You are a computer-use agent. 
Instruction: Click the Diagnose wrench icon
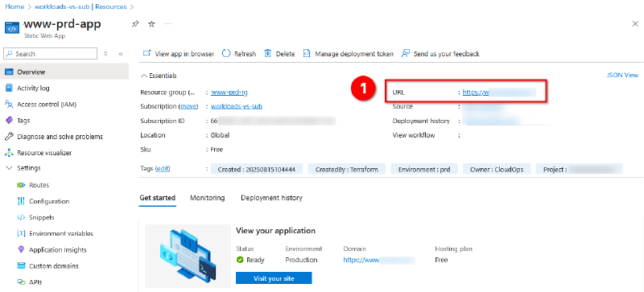point(9,137)
